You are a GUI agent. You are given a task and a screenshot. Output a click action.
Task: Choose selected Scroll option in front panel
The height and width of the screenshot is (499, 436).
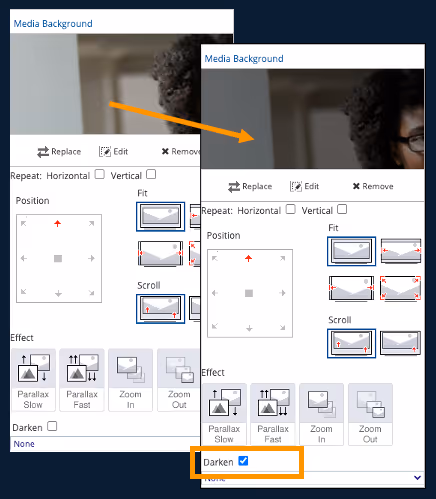pos(351,343)
